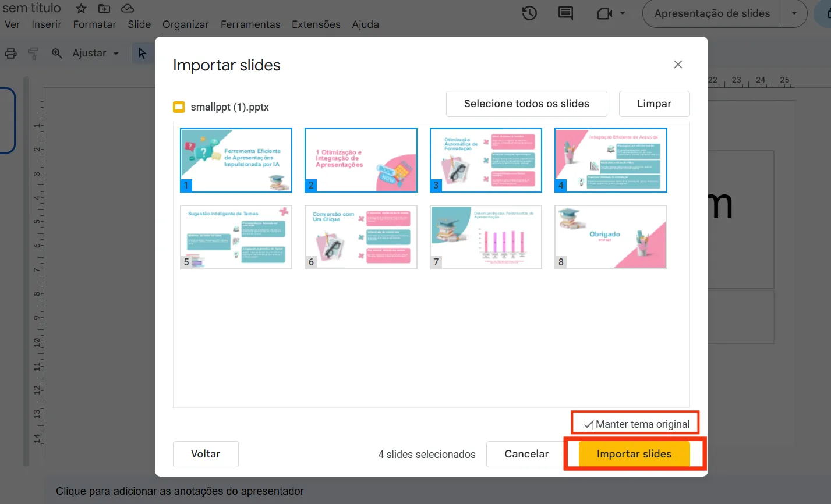The image size is (831, 504).
Task: Check document cloud save status icon
Action: (128, 9)
